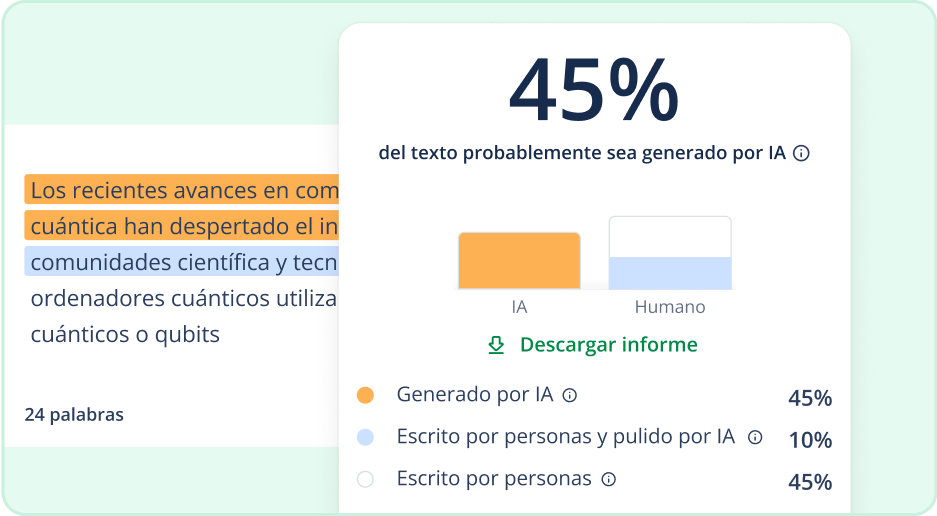
Task: Click the white Escrito por personas dot
Action: click(x=365, y=479)
